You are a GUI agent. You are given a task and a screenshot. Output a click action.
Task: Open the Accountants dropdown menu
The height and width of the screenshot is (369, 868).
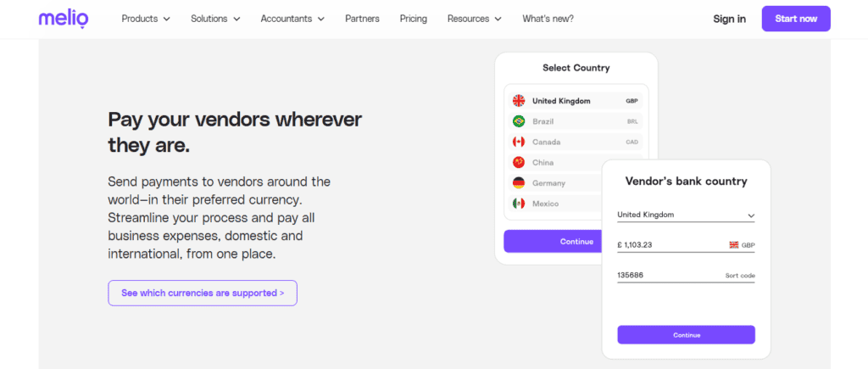pyautogui.click(x=292, y=19)
